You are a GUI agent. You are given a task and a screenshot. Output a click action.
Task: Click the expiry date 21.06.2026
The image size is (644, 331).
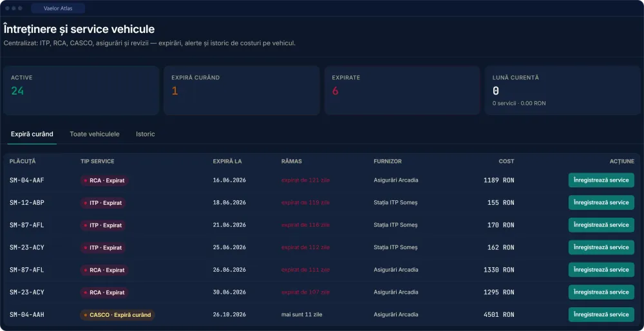click(229, 225)
